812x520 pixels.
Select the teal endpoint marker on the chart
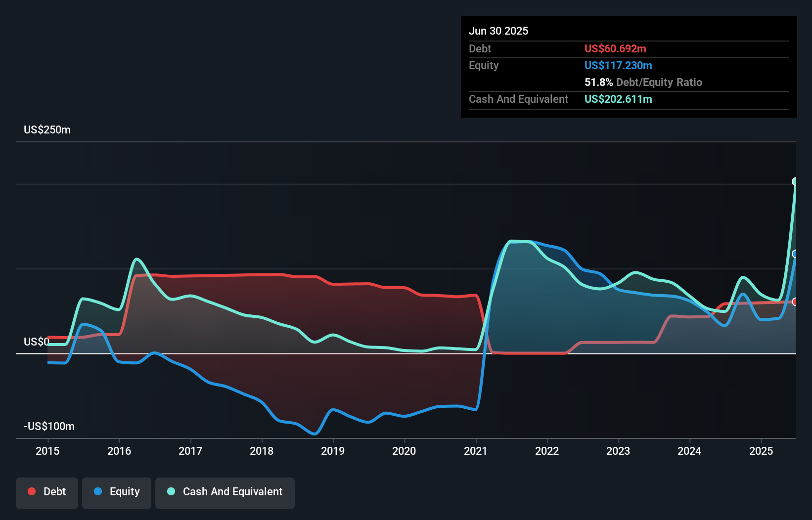795,182
